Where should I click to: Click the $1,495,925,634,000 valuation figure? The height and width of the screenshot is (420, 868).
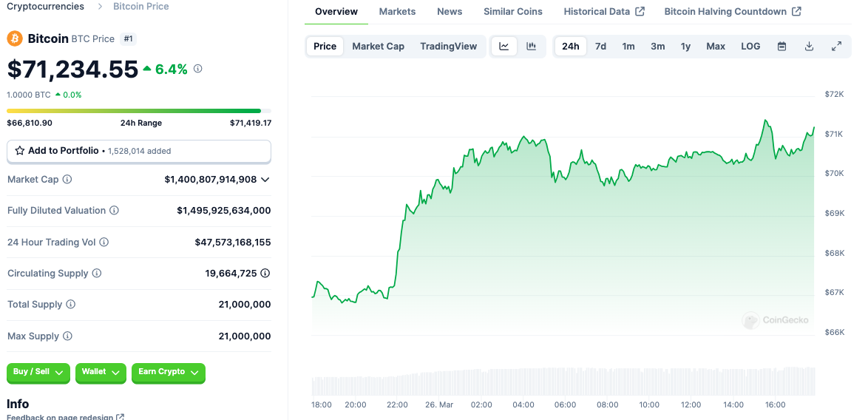coord(224,211)
